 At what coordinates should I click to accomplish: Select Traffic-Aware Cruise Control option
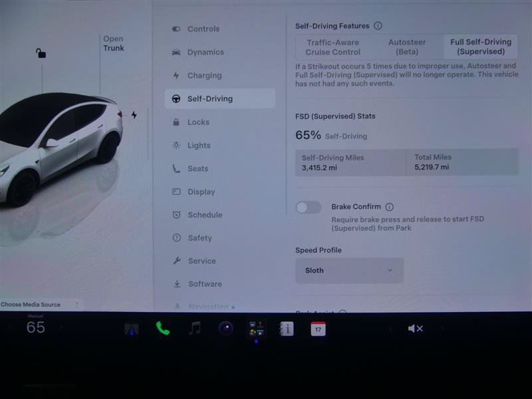[x=333, y=47]
